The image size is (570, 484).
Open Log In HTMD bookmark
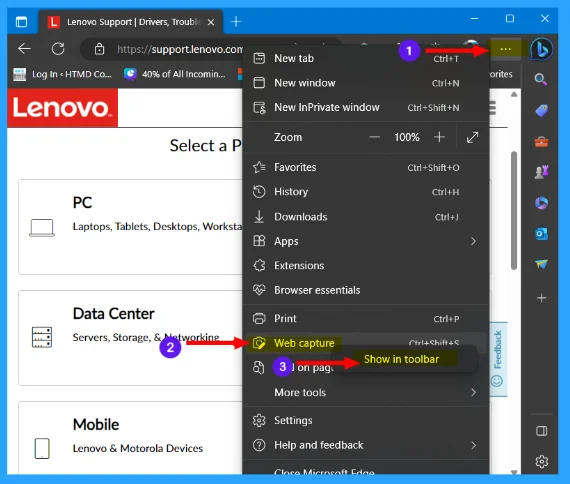(63, 74)
